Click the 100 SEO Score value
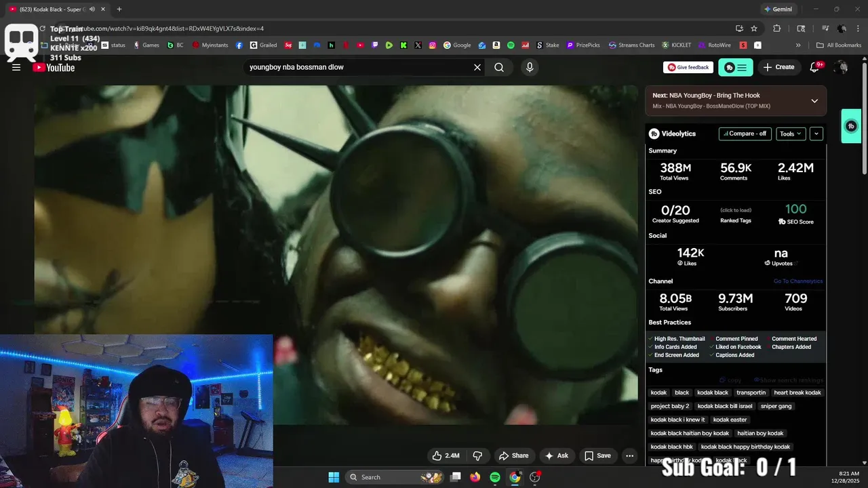868x488 pixels. click(796, 209)
